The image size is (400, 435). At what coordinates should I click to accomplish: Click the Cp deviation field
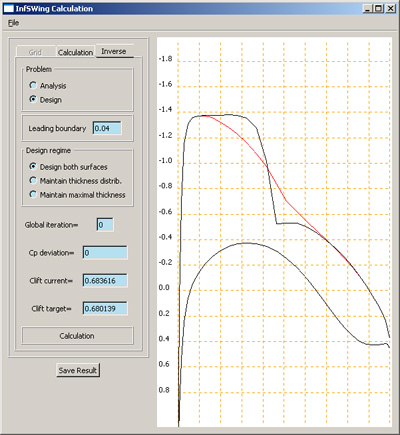pyautogui.click(x=105, y=253)
